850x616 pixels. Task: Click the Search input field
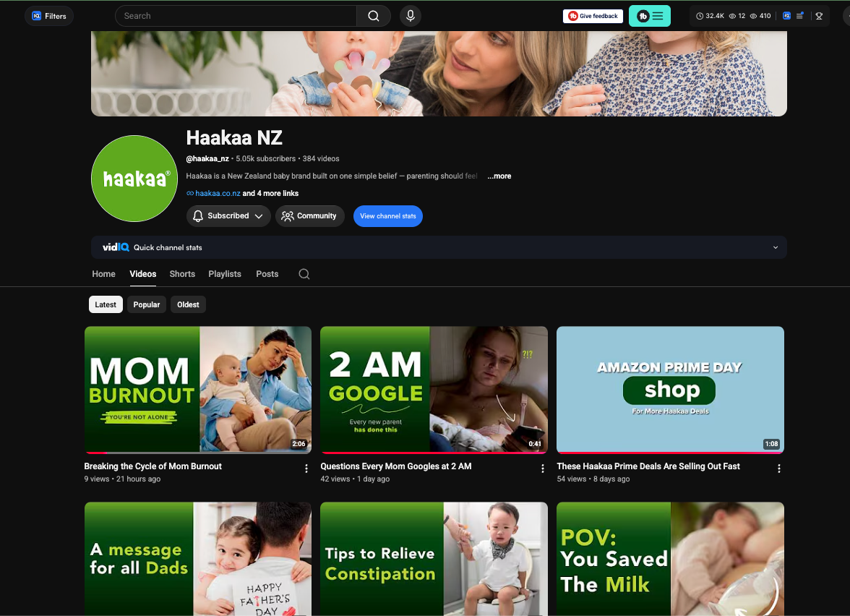click(236, 16)
